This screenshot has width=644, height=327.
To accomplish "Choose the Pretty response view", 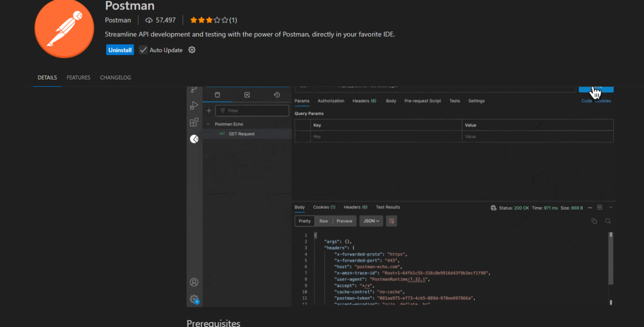I will click(305, 221).
